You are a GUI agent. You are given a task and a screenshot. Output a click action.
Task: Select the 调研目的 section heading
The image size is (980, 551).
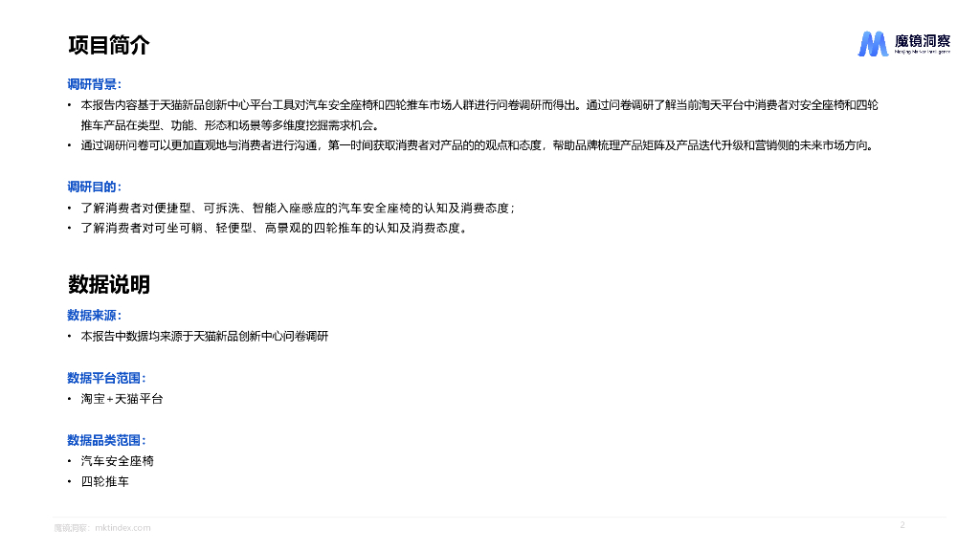pos(95,187)
